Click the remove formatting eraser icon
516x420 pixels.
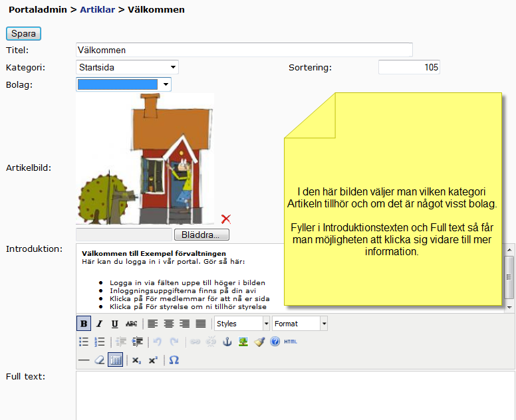coord(99,360)
